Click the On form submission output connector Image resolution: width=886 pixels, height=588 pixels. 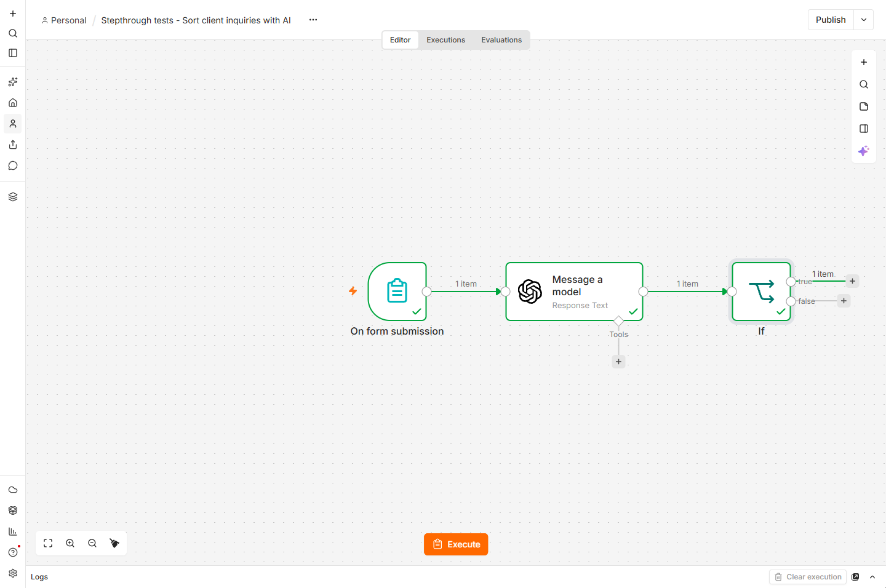pos(426,292)
